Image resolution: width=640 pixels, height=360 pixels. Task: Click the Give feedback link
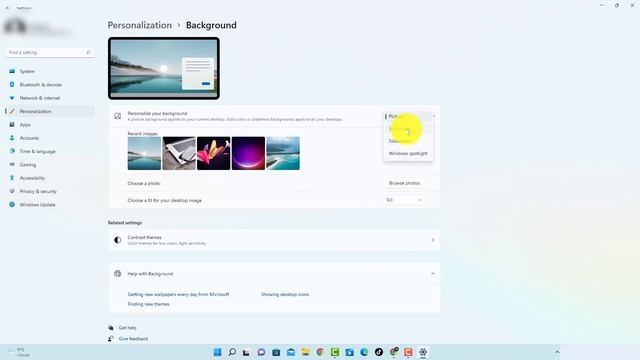coord(133,339)
